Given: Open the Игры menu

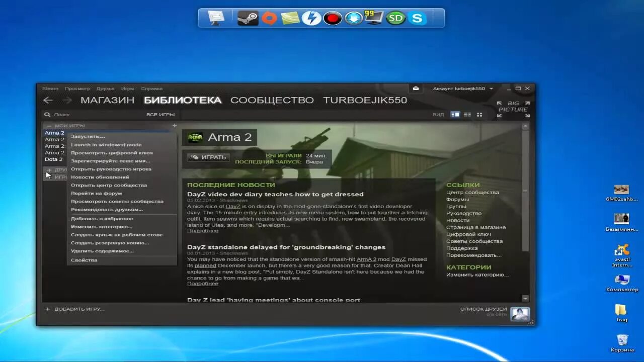Looking at the screenshot, I should (x=128, y=88).
